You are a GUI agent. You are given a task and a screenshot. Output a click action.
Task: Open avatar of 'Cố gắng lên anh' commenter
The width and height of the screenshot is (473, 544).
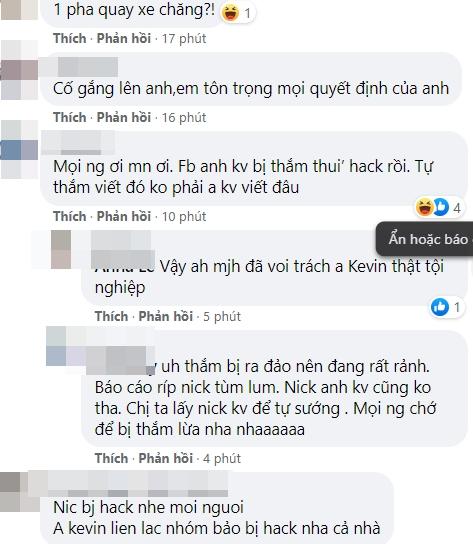tap(19, 70)
